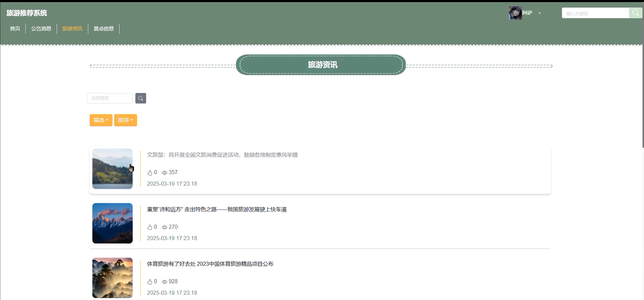Open the 排序 sort dropdown
The width and height of the screenshot is (644, 300).
pyautogui.click(x=125, y=120)
